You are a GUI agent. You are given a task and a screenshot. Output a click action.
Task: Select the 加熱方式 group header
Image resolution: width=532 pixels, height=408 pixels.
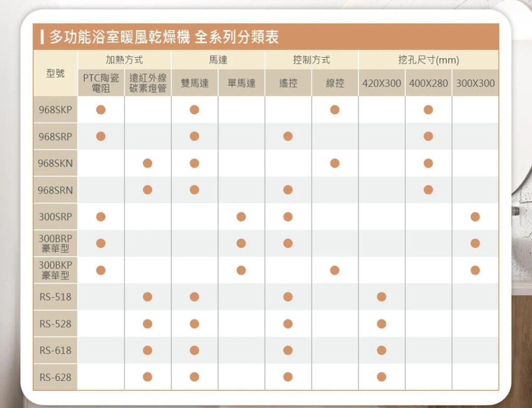[124, 60]
